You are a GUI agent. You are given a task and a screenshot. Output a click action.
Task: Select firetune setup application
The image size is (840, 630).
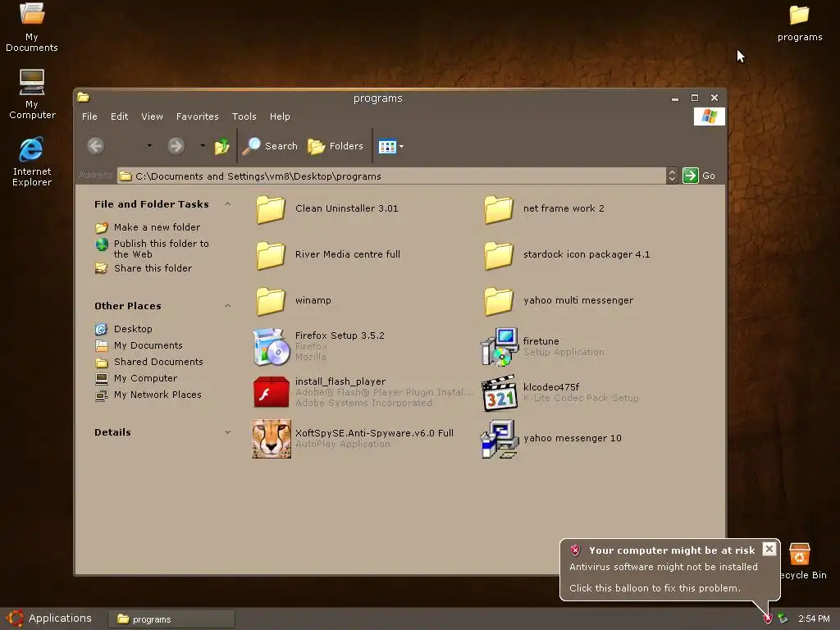(x=543, y=347)
